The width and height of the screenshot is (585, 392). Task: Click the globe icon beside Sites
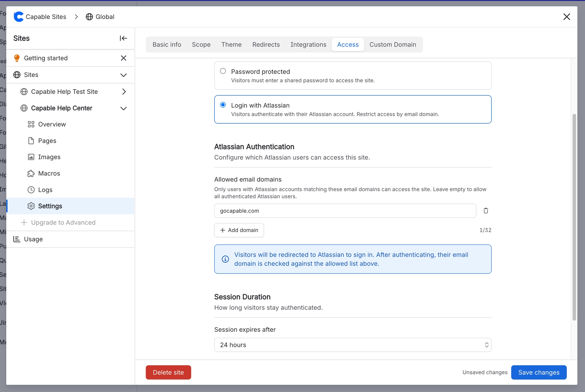point(17,75)
